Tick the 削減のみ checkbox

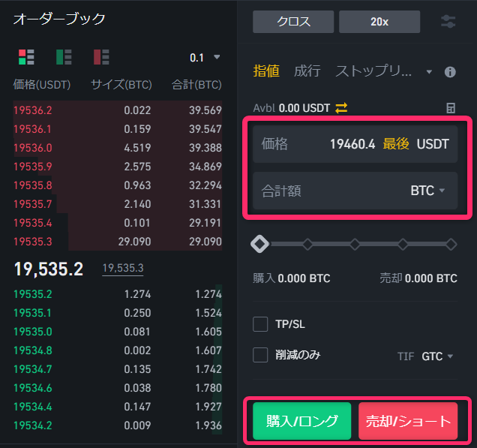[x=260, y=355]
